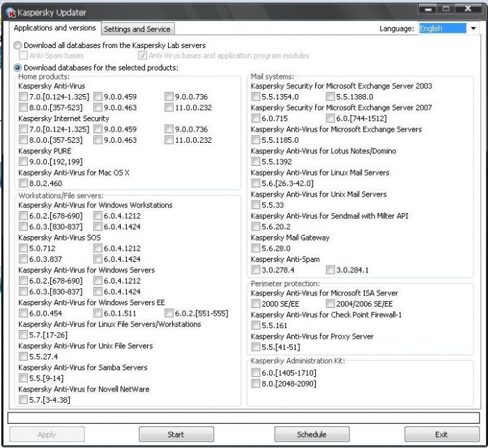Check Linux File Servers 5.7.[17-26]
The image size is (488, 448).
pos(23,334)
